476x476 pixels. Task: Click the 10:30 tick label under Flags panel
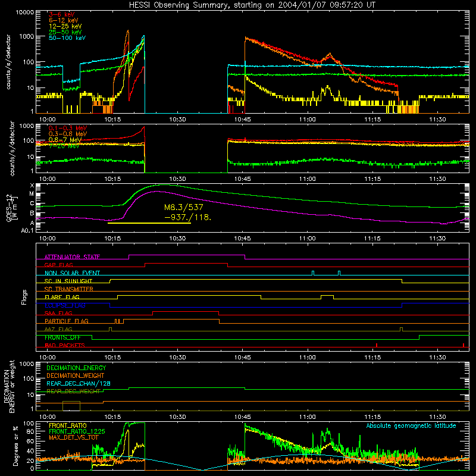(177, 358)
